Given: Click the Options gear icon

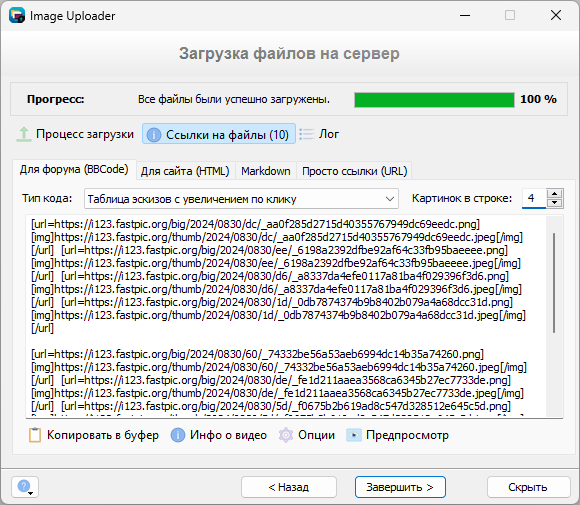Looking at the screenshot, I should tap(286, 435).
